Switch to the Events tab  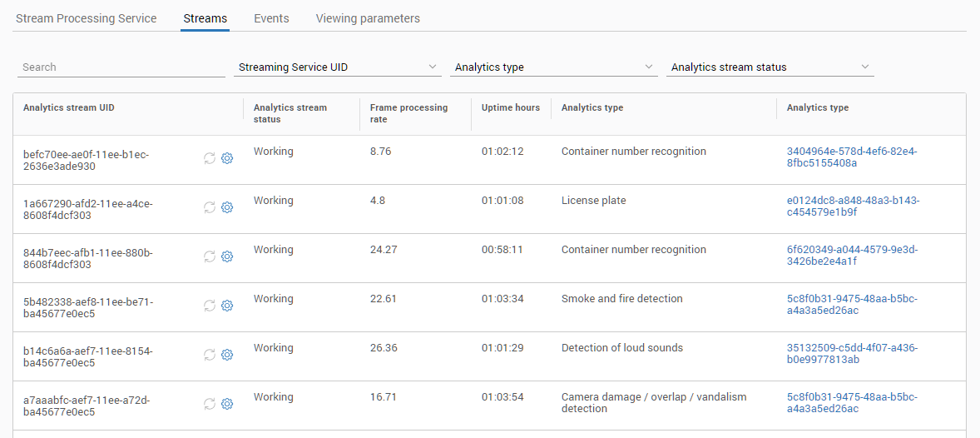click(271, 18)
